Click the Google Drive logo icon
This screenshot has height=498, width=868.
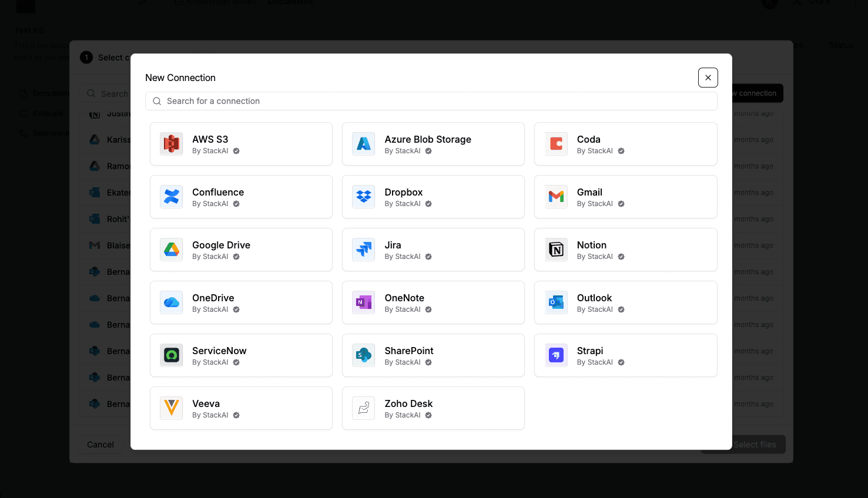pos(172,250)
